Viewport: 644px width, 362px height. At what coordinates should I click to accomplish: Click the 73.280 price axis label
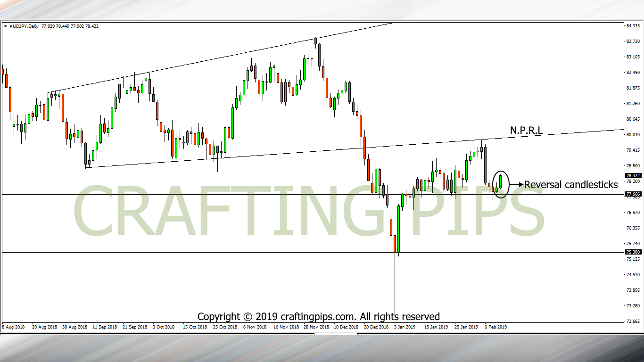pos(633,306)
